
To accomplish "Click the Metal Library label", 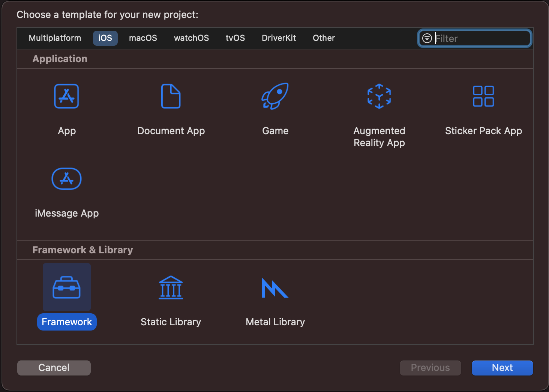I will [275, 322].
